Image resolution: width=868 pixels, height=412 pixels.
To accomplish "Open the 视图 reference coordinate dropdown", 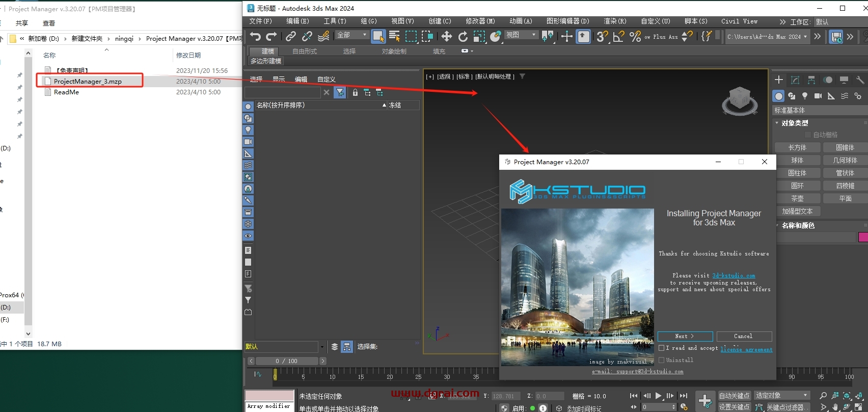I will coord(521,35).
